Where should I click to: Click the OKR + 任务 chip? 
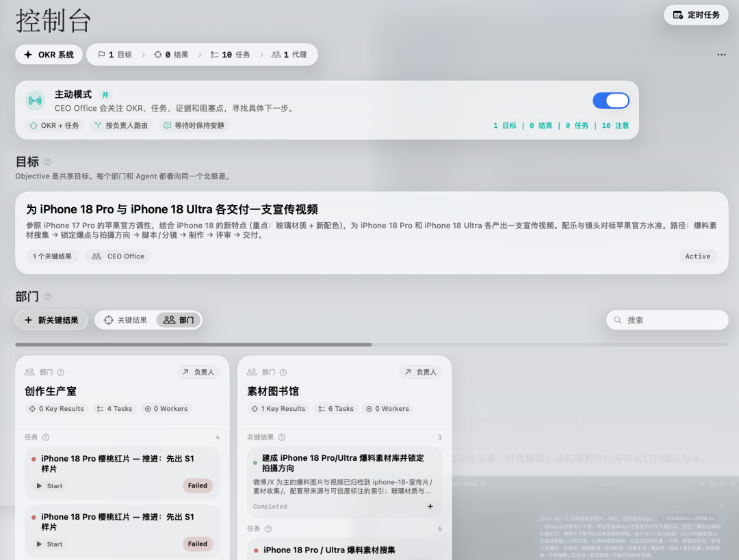coord(54,126)
